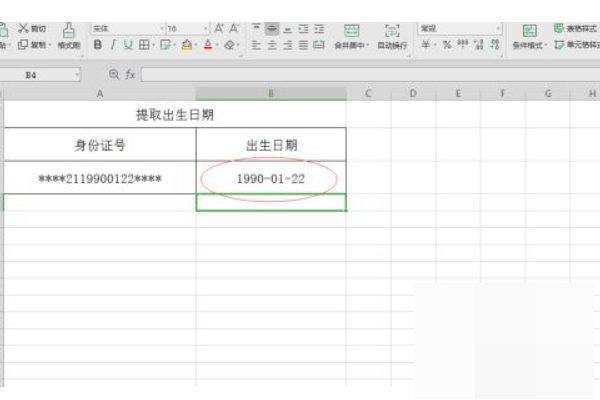
Task: Click the active cell B4 with green border
Action: coord(271,202)
